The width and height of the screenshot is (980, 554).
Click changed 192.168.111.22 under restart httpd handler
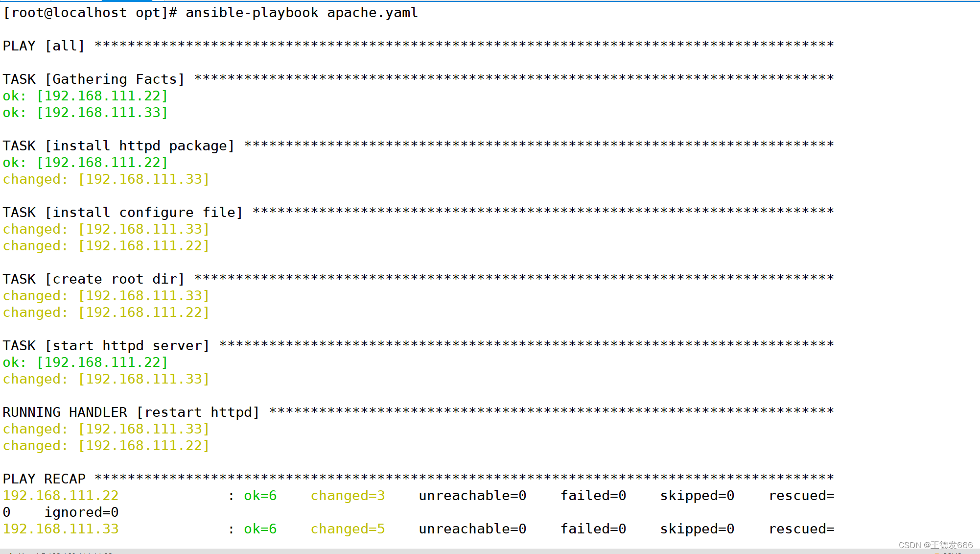[106, 446]
